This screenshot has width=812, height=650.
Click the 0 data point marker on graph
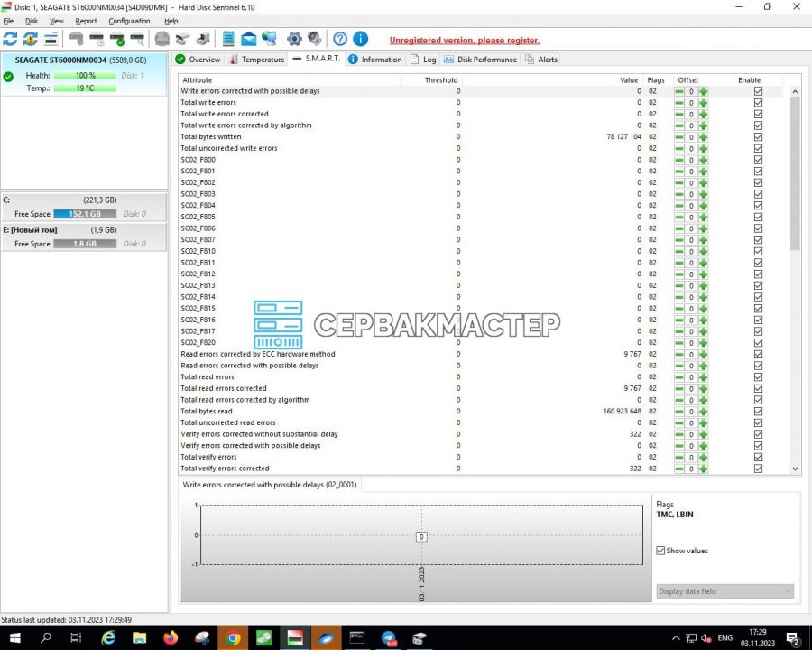tap(421, 537)
